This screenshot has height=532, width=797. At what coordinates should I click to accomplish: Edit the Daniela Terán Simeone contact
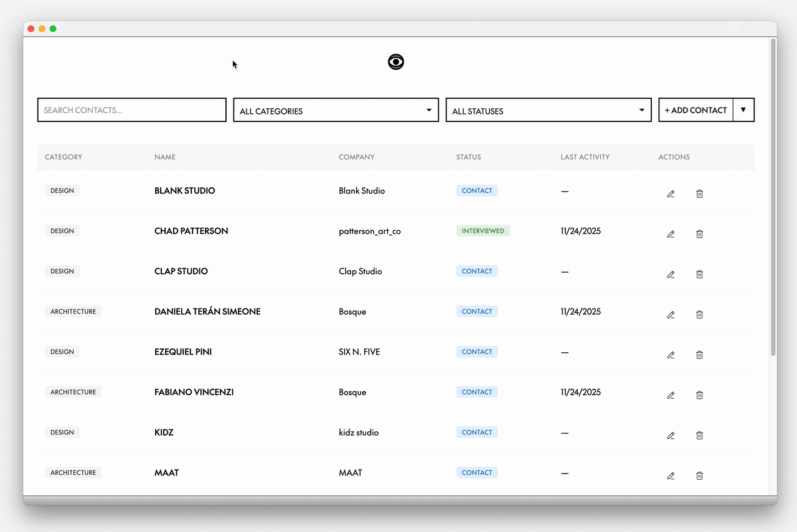point(671,315)
